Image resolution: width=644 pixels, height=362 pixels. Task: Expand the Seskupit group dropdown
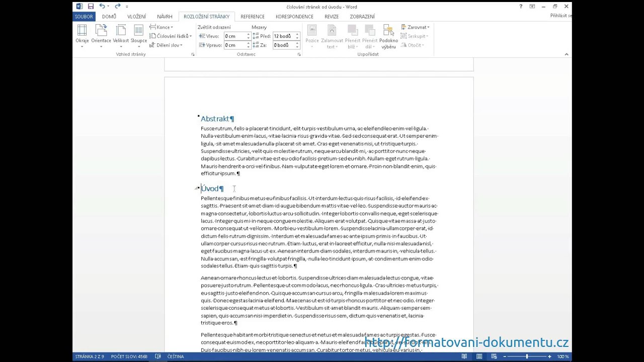(415, 36)
